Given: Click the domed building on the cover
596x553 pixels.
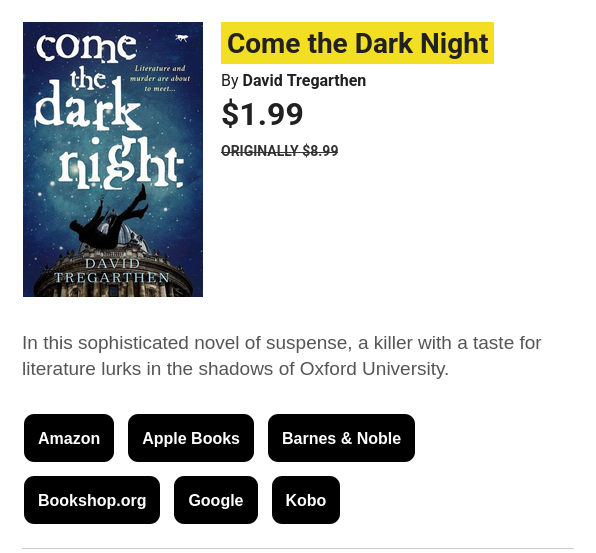Looking at the screenshot, I should click(x=113, y=266).
